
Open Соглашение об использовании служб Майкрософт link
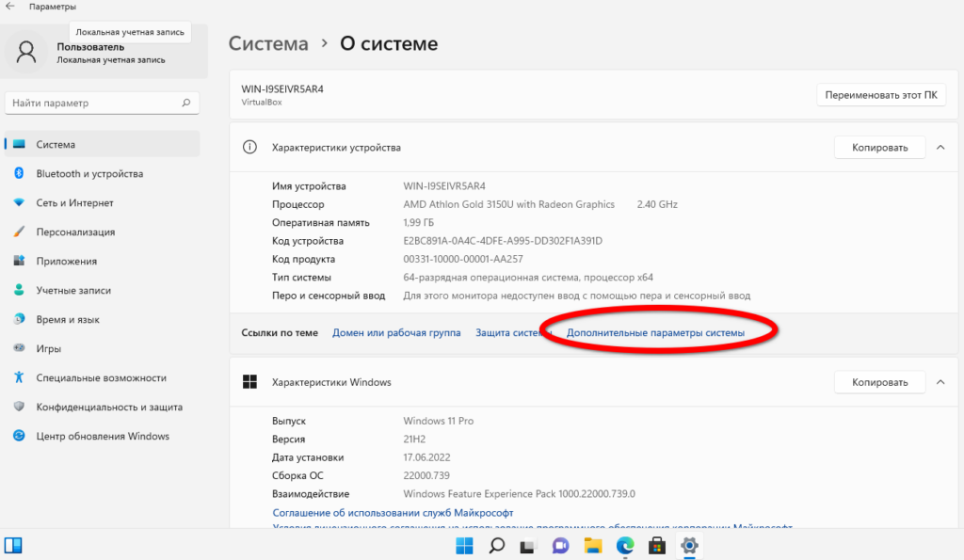[393, 512]
